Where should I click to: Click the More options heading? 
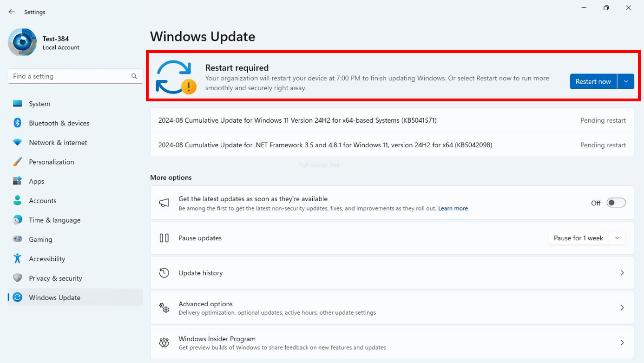coord(171,178)
